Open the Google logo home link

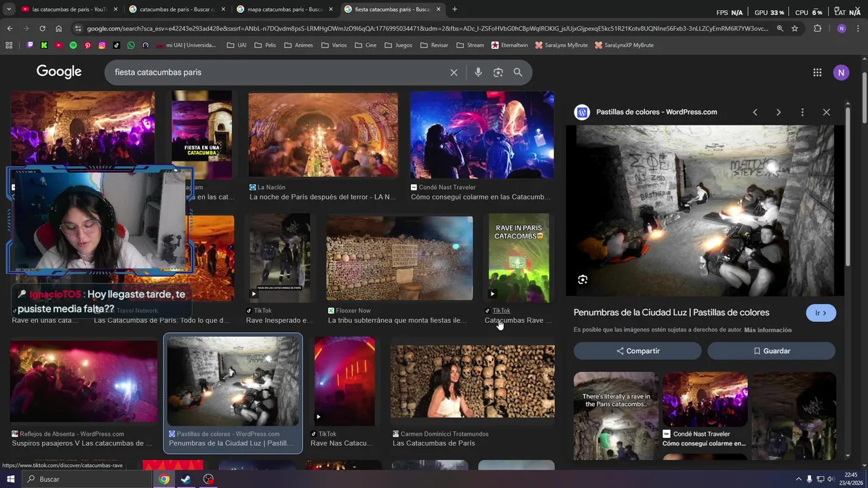59,72
